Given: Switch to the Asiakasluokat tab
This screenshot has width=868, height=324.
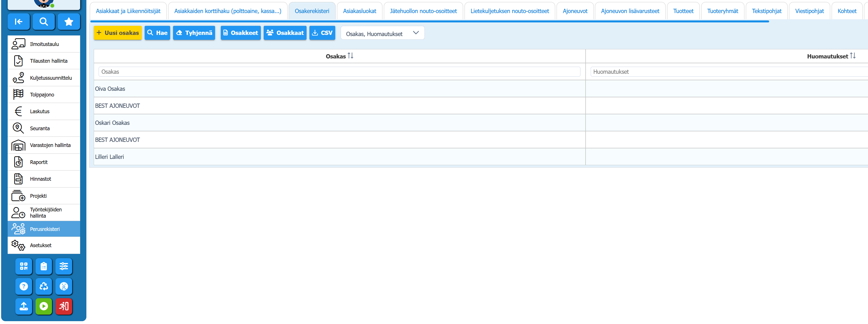Looking at the screenshot, I should (359, 11).
